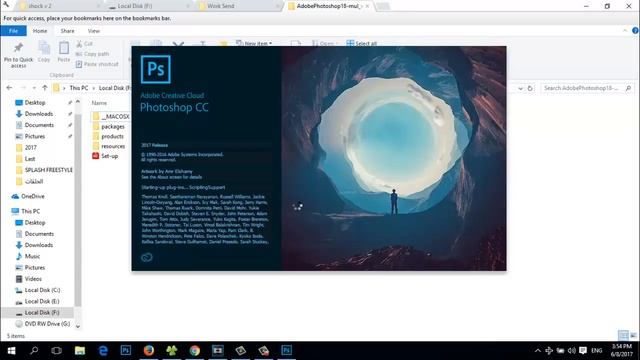Click the Paste icon in the ribbon

pos(64,48)
